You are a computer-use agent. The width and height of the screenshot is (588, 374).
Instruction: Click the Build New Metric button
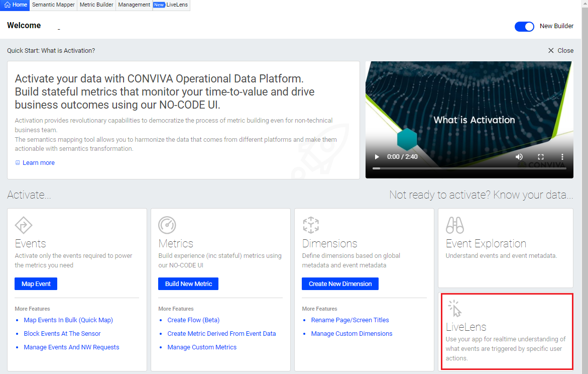[188, 284]
